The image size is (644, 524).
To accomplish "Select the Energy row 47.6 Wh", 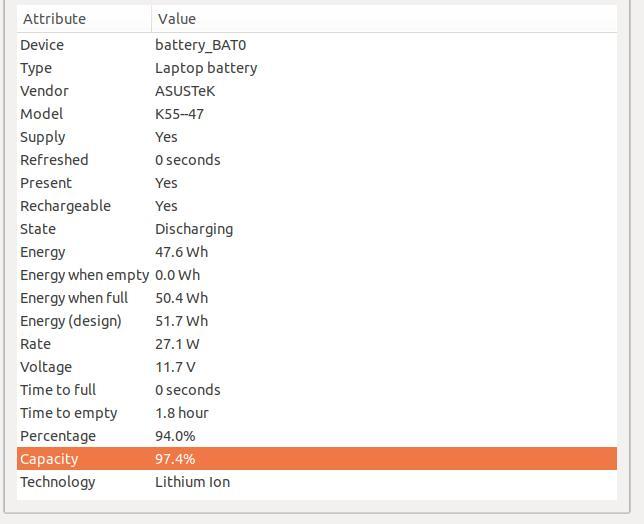I will pos(317,252).
